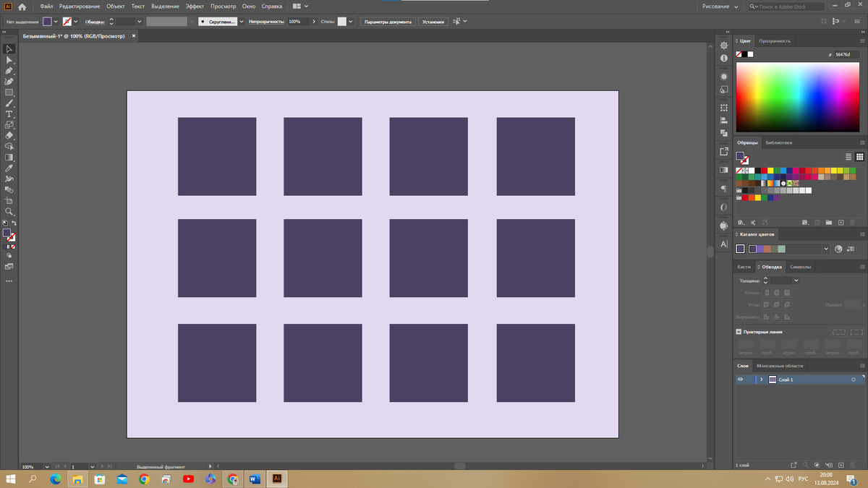Screen dimensions: 868x488
Task: Select the Artboard tool
Action: coord(9,201)
